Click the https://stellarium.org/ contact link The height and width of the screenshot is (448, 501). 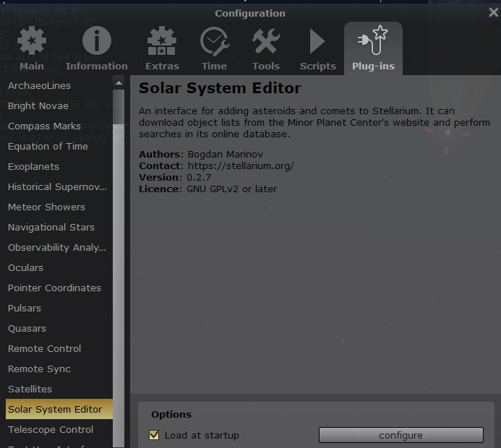coord(241,166)
